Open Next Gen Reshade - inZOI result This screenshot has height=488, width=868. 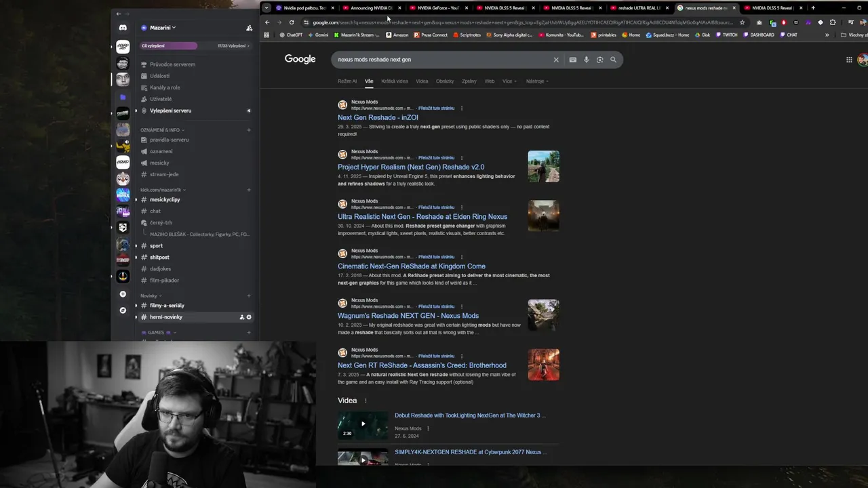[x=378, y=118]
